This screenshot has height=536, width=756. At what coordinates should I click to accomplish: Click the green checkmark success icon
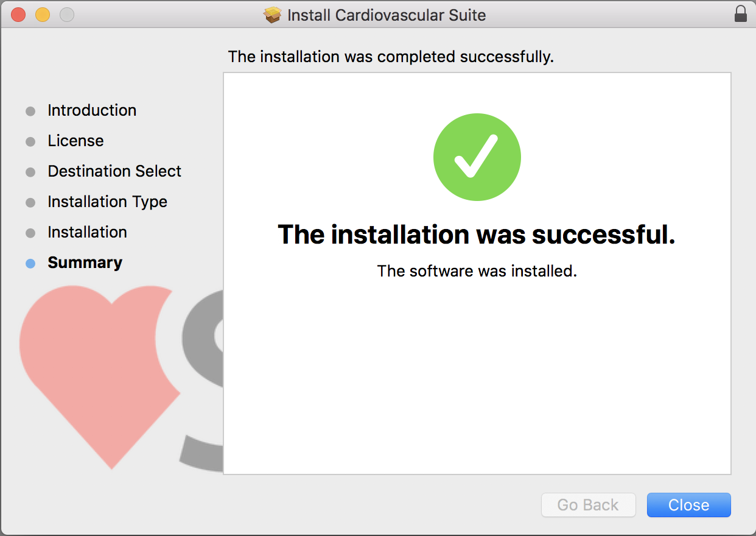point(477,157)
